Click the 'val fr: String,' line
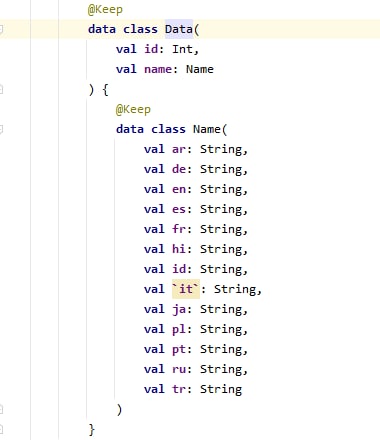This screenshot has width=380, height=440. (196, 229)
